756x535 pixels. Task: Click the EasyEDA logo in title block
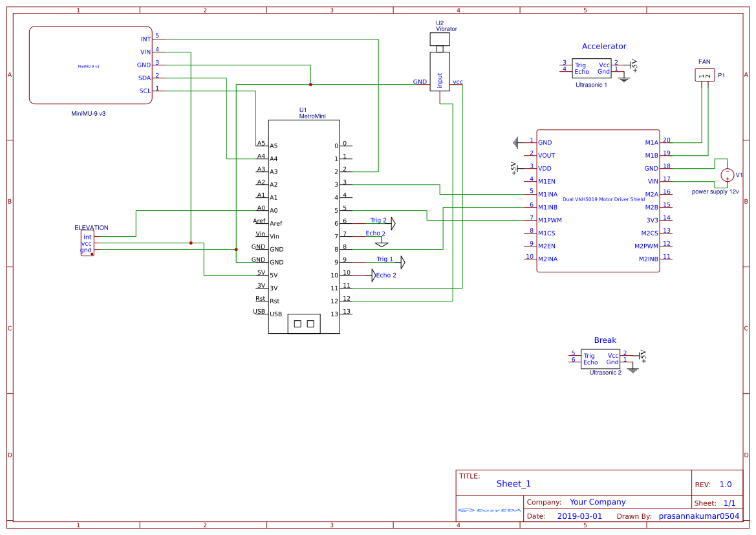(x=489, y=510)
